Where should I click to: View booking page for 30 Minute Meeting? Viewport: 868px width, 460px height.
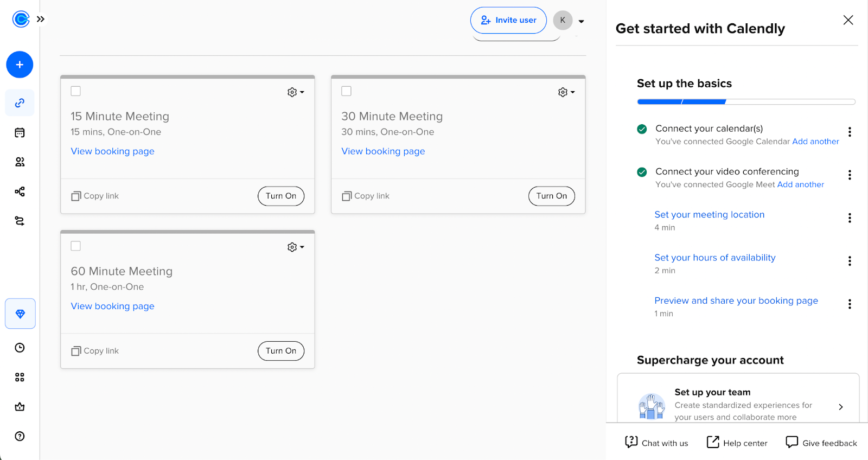click(x=383, y=151)
